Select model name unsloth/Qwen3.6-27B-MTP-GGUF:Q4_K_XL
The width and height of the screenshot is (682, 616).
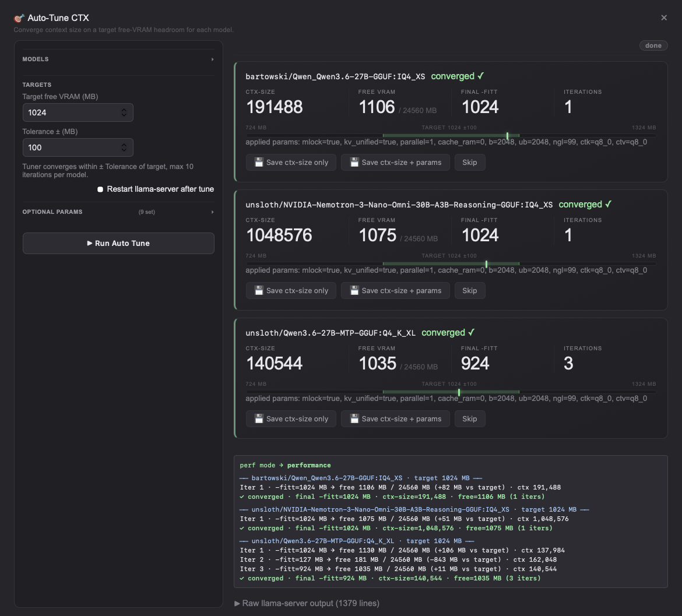331,333
